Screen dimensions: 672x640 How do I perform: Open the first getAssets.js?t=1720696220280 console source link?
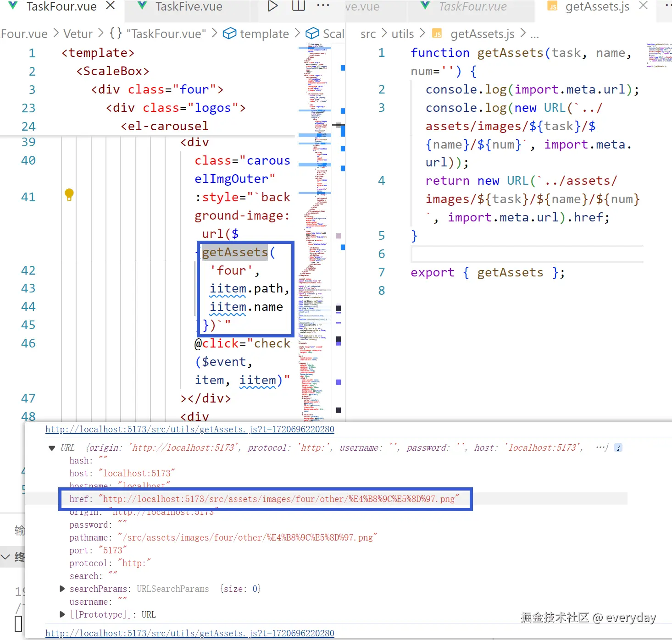tap(189, 429)
